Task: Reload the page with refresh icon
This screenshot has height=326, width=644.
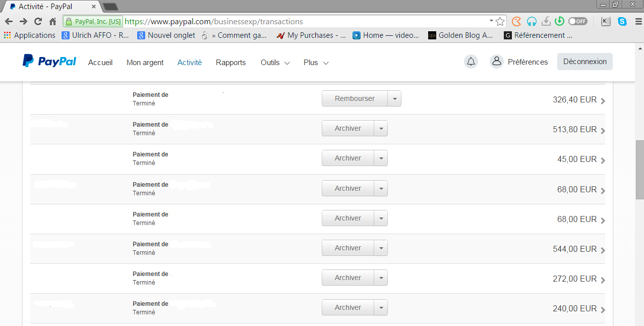Action: [38, 21]
